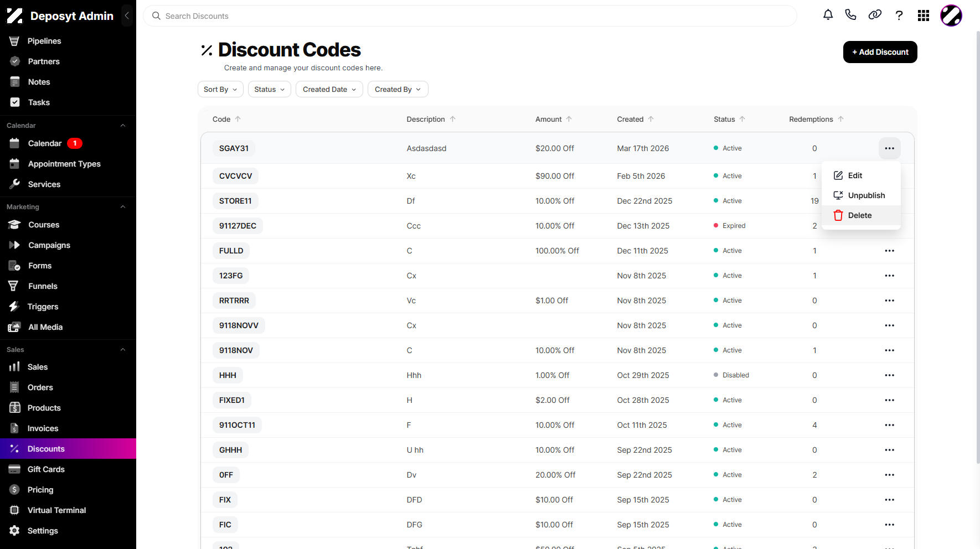Click the 91127DEC code chip
The width and height of the screenshot is (980, 549).
click(238, 226)
